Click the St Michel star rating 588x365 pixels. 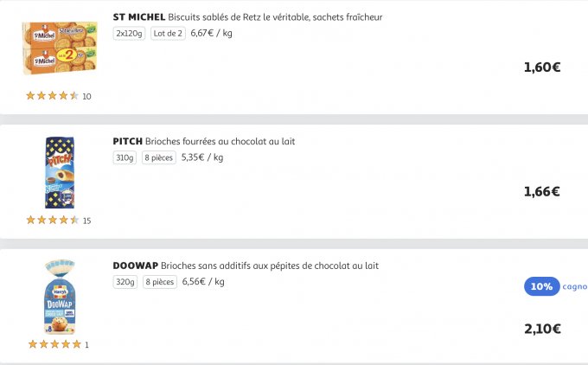pyautogui.click(x=52, y=96)
